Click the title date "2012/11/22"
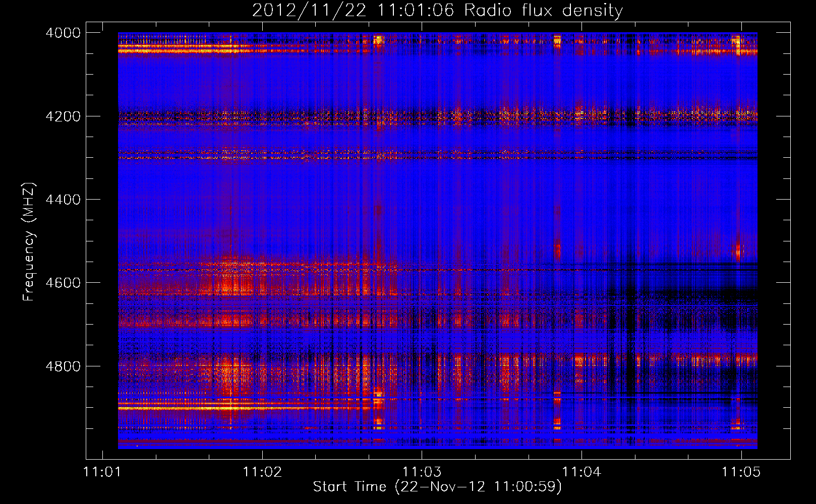 pyautogui.click(x=309, y=11)
